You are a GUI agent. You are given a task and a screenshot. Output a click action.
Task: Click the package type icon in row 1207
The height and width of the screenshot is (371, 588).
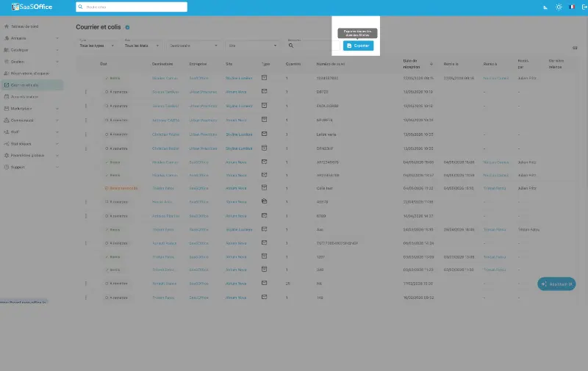[265, 256]
